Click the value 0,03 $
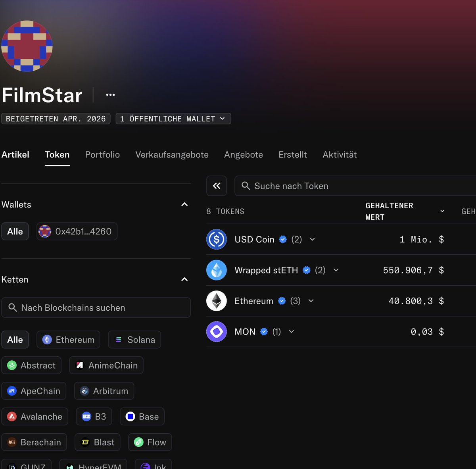The height and width of the screenshot is (469, 476). (427, 332)
